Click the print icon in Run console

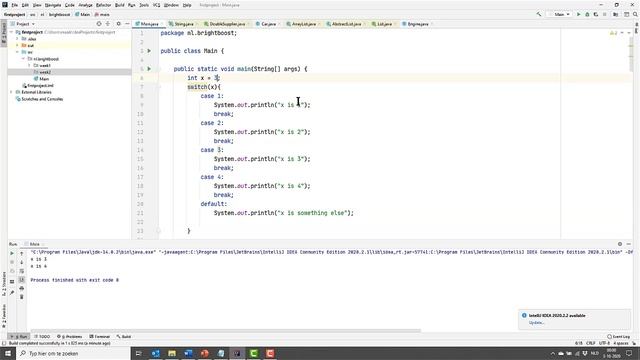pos(22,288)
